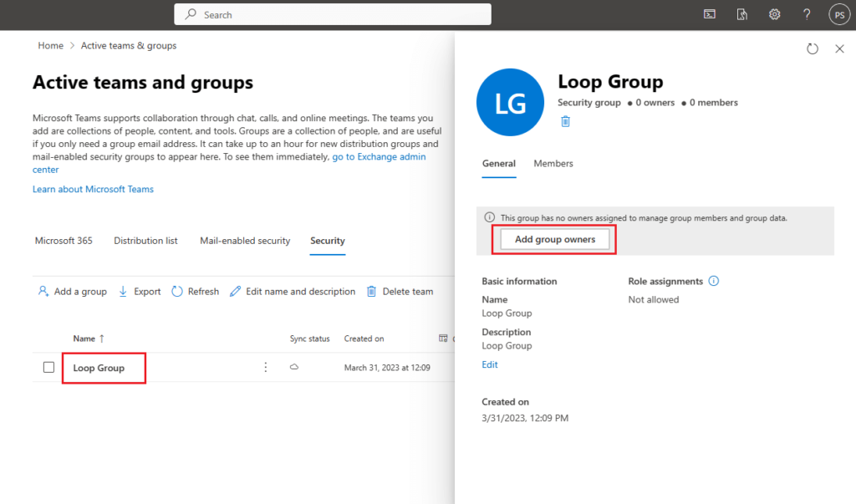Open Help via the question mark icon
This screenshot has width=856, height=504.
click(x=806, y=14)
